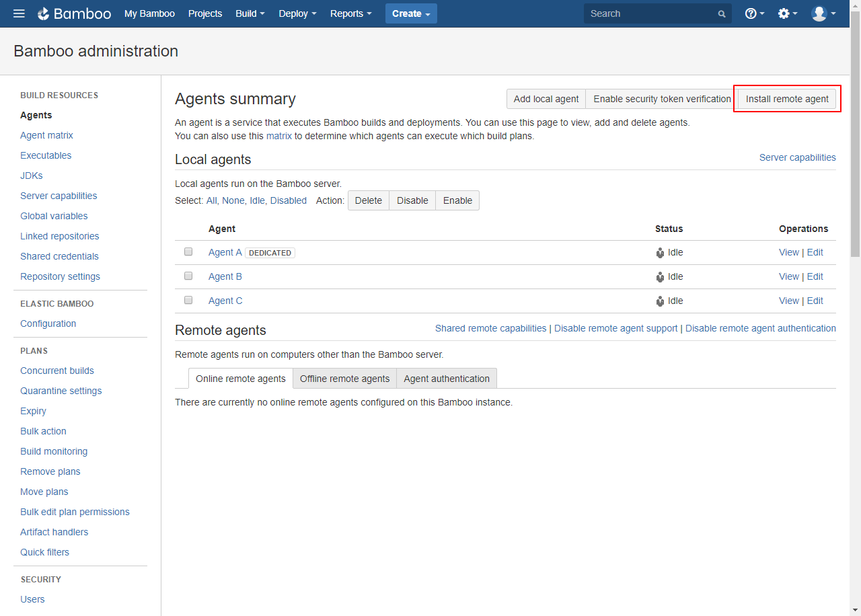Image resolution: width=861 pixels, height=616 pixels.
Task: Click Edit for Agent B
Action: 815,276
